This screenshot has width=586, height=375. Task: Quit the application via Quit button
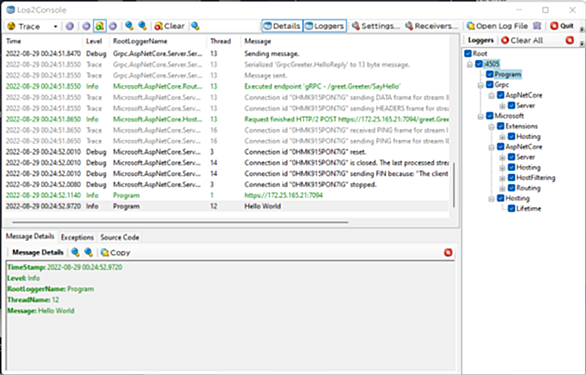click(x=562, y=26)
